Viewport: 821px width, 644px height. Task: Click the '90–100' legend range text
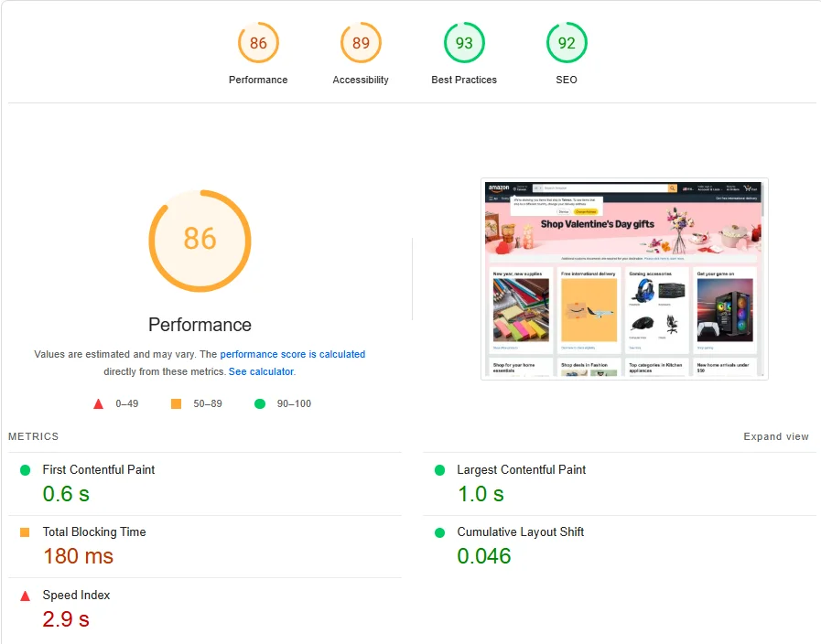click(295, 404)
